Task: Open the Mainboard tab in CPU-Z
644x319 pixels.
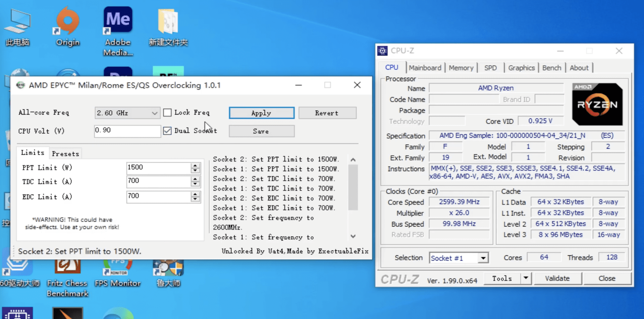Action: (425, 68)
